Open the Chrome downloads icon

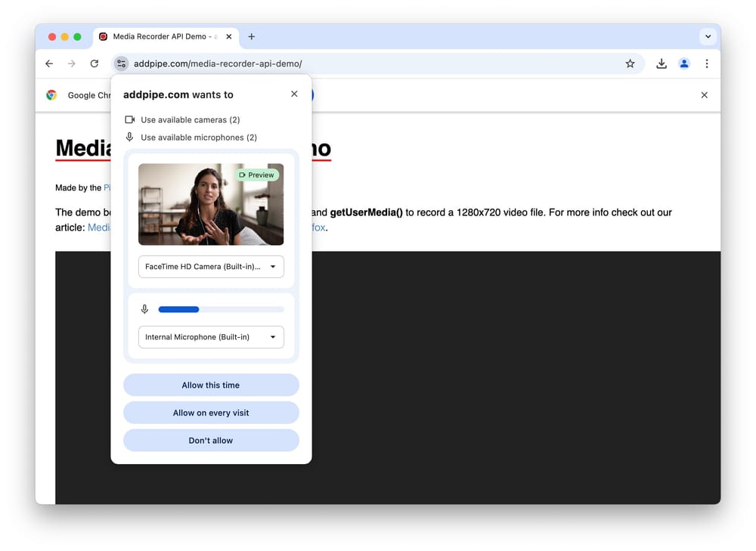pyautogui.click(x=661, y=63)
